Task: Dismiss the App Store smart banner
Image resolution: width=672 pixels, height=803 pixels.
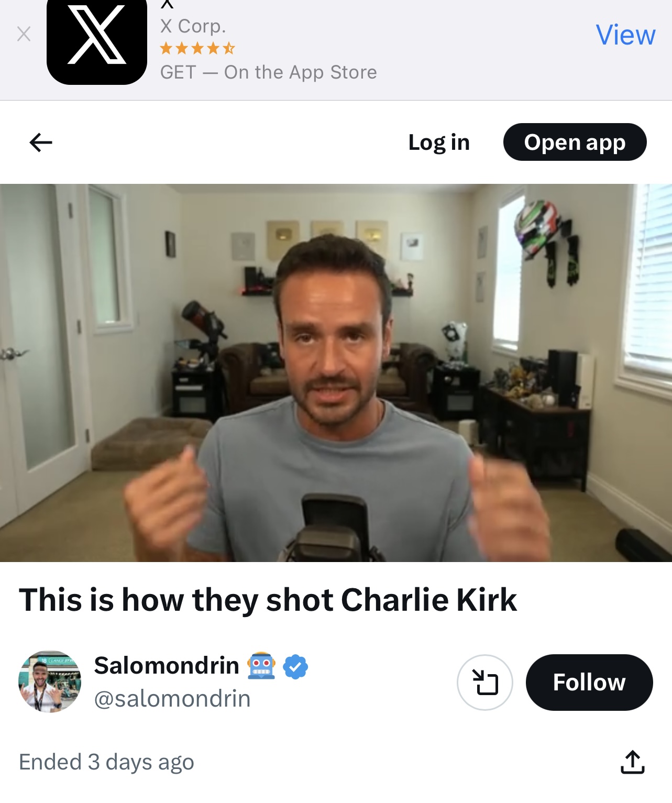Action: point(24,35)
